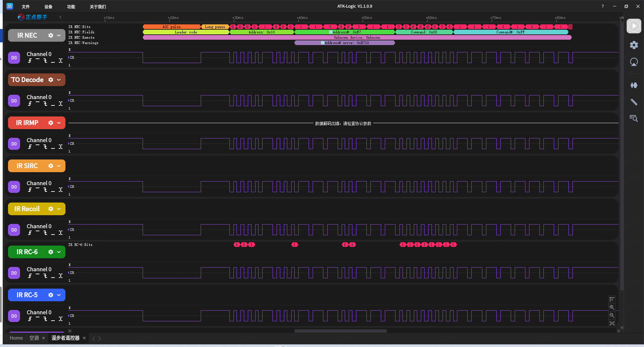Open device settings gear in right sidebar
This screenshot has height=347, width=644.
[x=634, y=45]
